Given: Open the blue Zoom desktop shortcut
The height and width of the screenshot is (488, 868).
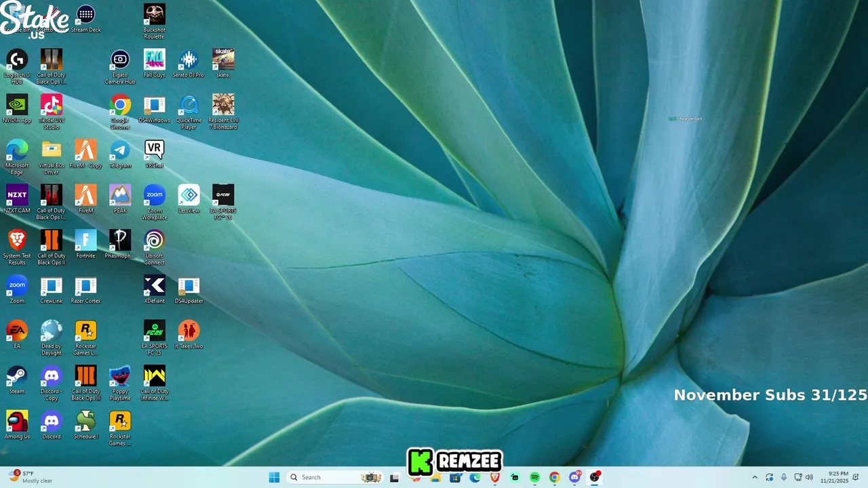Looking at the screenshot, I should point(17,289).
